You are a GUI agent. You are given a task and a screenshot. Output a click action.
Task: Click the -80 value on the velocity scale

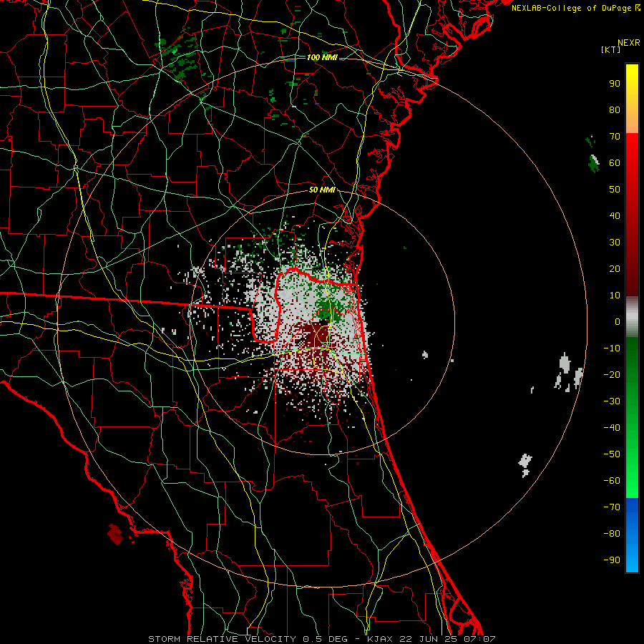click(x=612, y=534)
